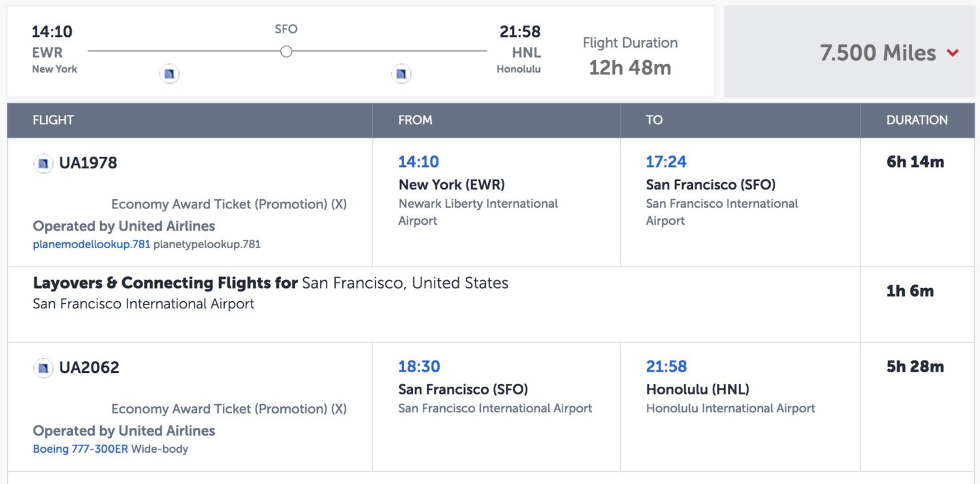Click the FLIGHT column header
This screenshot has width=980, height=484.
(x=53, y=120)
